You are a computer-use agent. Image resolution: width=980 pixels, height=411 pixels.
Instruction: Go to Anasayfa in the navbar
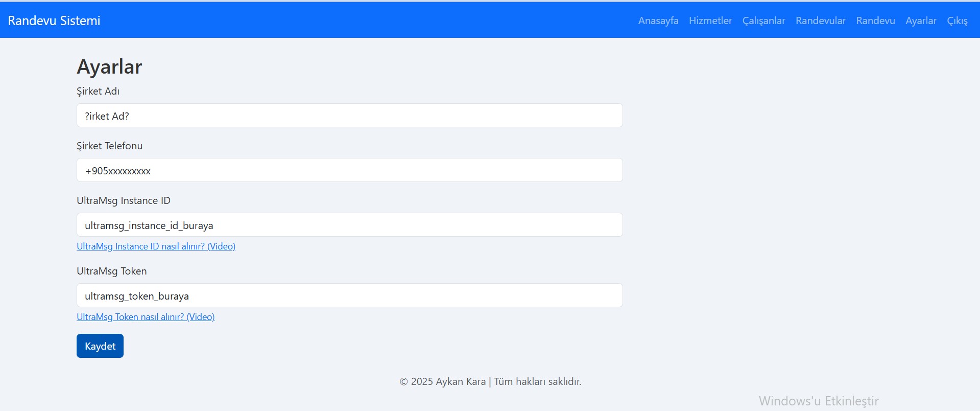tap(658, 20)
